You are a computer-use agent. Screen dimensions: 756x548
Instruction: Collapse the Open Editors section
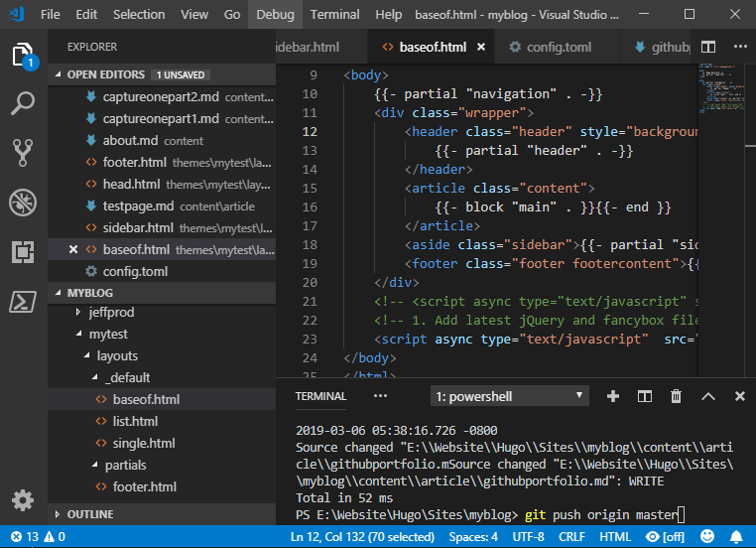tap(59, 74)
